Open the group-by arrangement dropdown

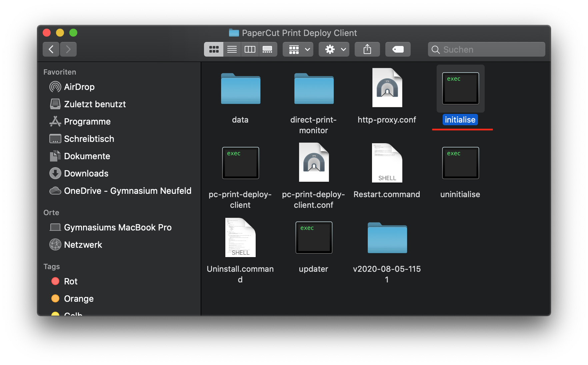point(298,49)
